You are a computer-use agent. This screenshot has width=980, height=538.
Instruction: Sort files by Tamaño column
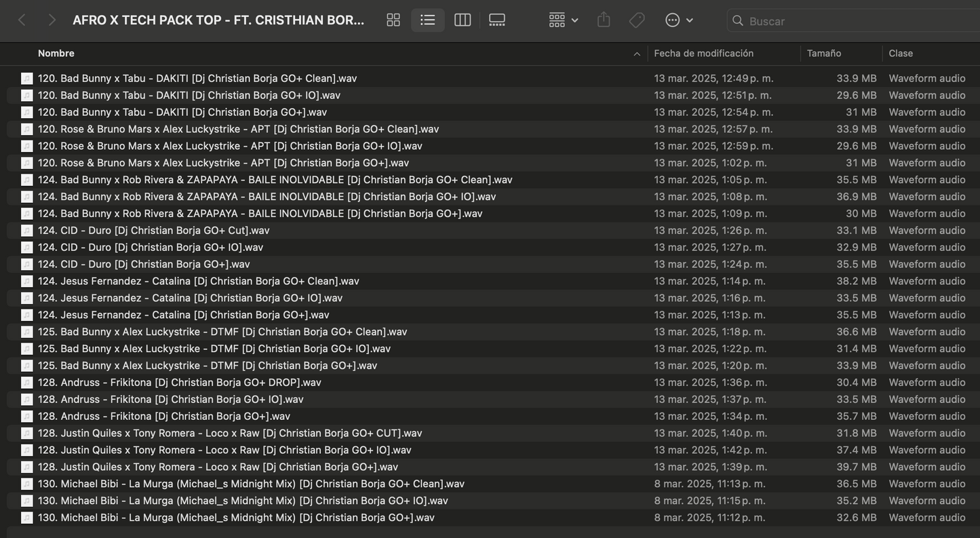(824, 54)
